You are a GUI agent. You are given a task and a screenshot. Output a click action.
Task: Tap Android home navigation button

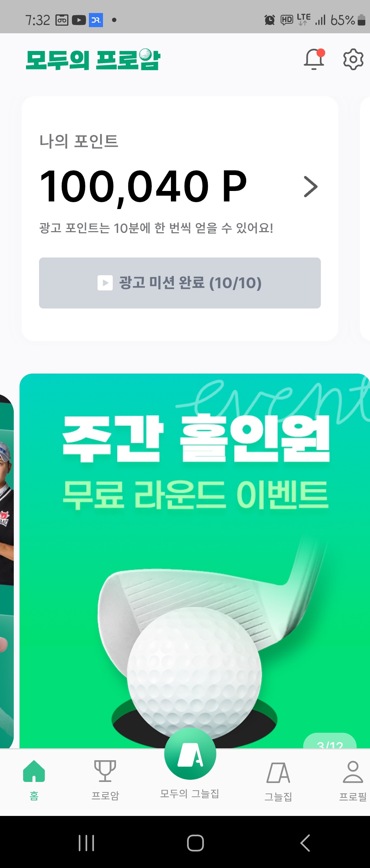[x=195, y=843]
